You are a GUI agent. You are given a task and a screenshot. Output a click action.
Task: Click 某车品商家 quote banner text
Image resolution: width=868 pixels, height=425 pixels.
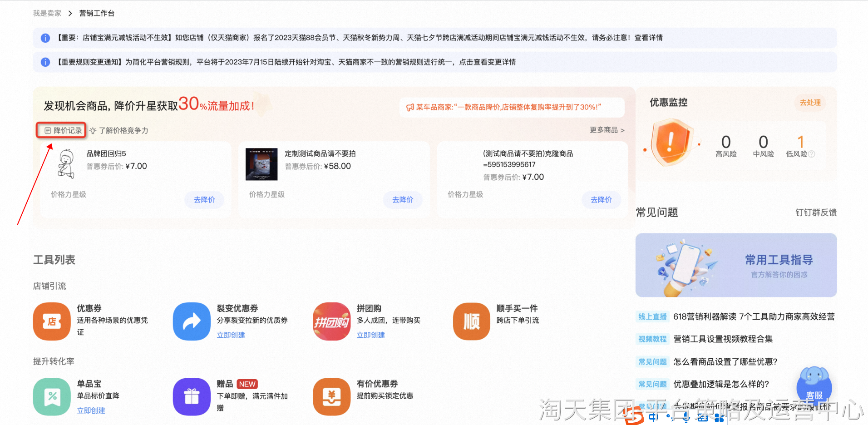click(508, 107)
